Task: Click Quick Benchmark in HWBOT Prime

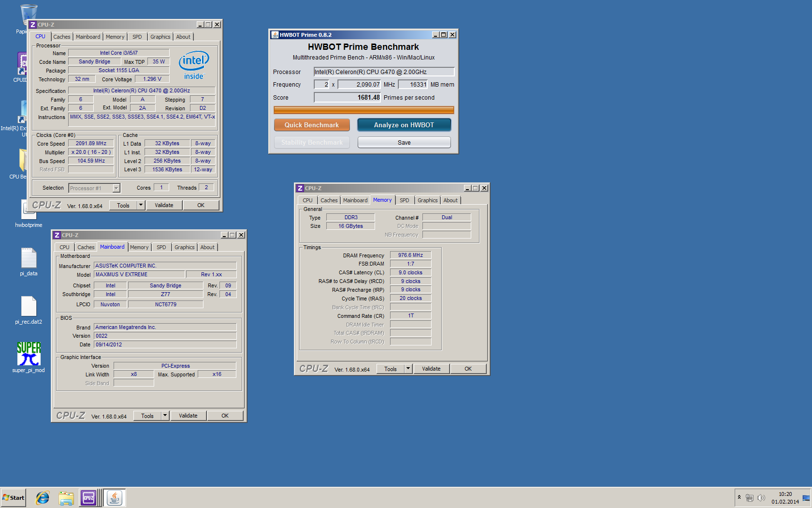Action: (x=312, y=125)
